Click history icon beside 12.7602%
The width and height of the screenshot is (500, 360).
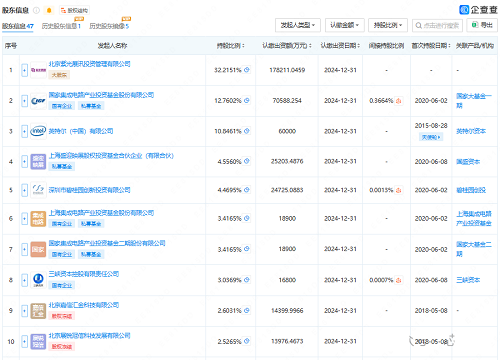coord(247,100)
